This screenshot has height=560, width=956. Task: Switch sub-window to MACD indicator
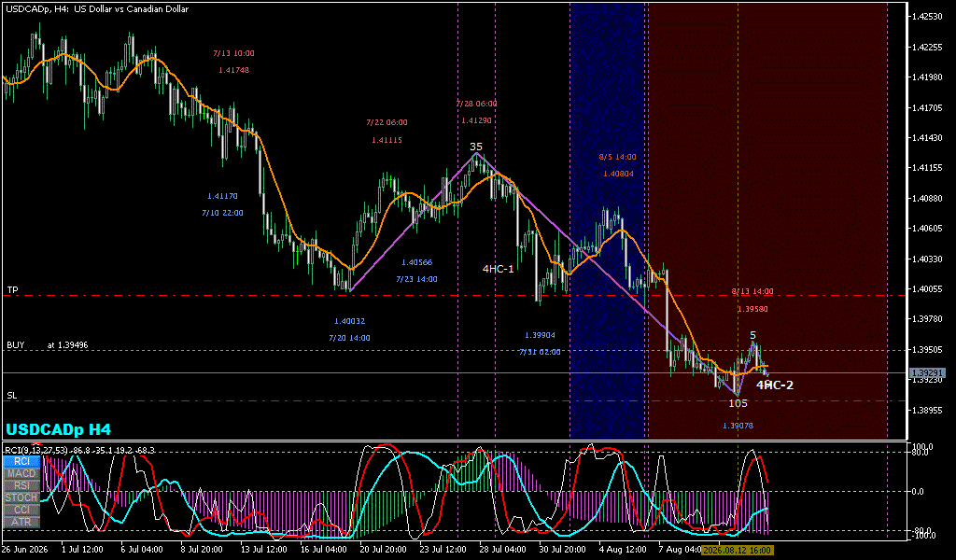21,473
